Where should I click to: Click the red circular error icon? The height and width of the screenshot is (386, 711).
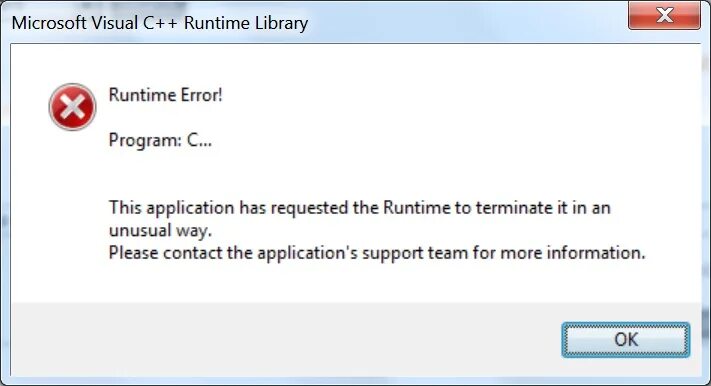point(73,107)
